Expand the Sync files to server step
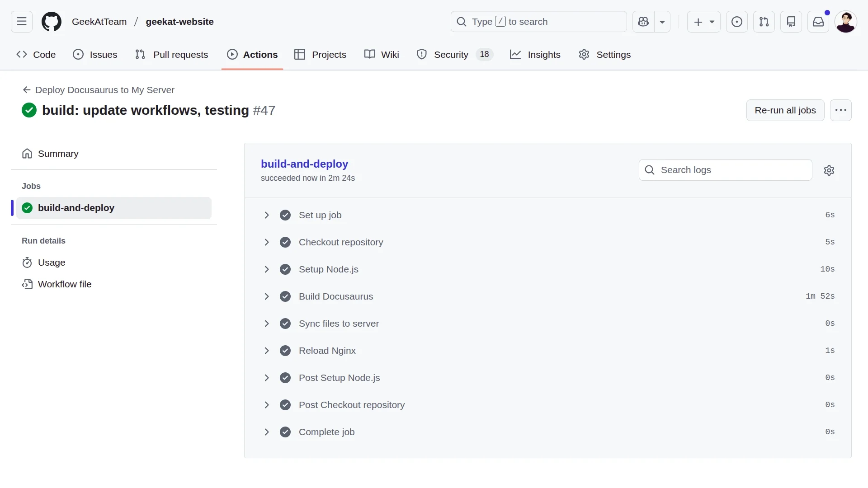Image resolution: width=868 pixels, height=488 pixels. click(x=267, y=324)
